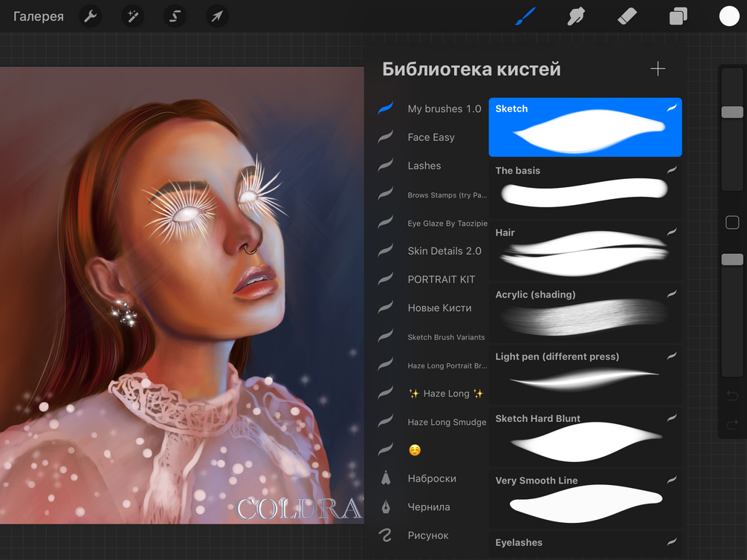Click the Библиотека кистей title

pyautogui.click(x=471, y=70)
